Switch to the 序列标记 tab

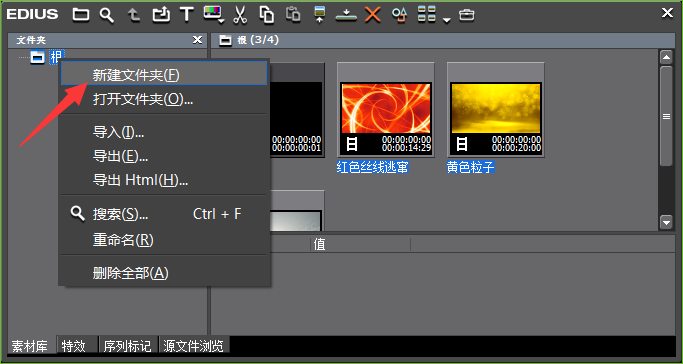(127, 346)
